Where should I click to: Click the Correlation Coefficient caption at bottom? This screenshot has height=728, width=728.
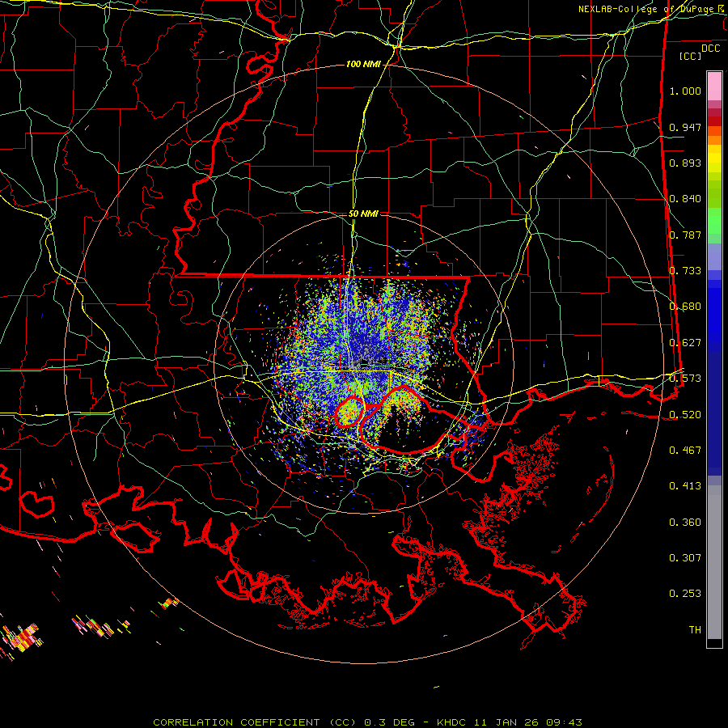[367, 722]
